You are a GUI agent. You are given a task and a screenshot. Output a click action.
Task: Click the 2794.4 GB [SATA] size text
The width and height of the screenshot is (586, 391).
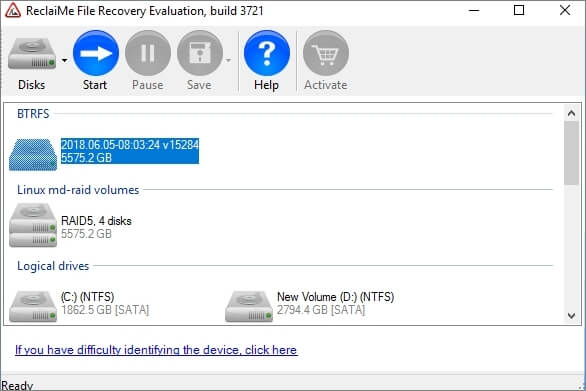321,310
